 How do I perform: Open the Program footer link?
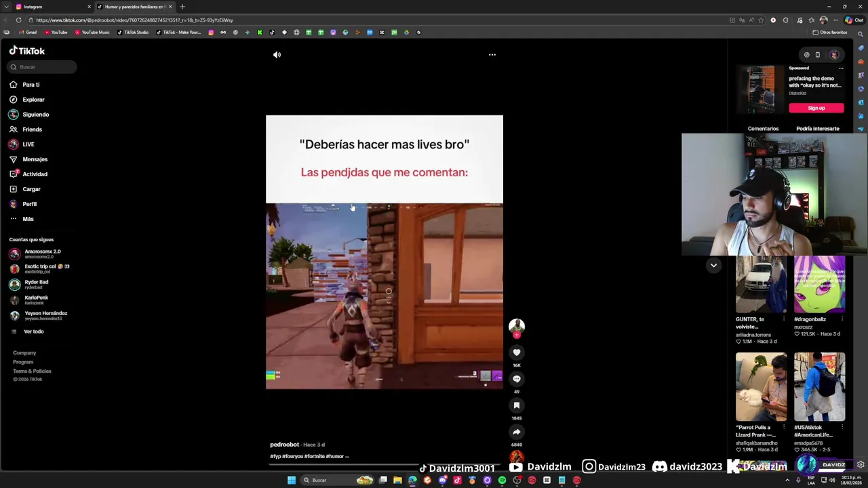(x=23, y=362)
